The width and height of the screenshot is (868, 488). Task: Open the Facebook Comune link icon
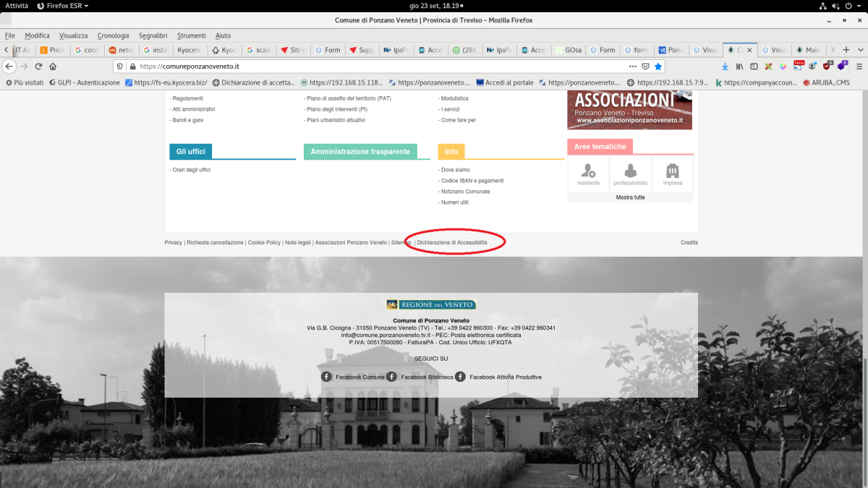coord(326,377)
